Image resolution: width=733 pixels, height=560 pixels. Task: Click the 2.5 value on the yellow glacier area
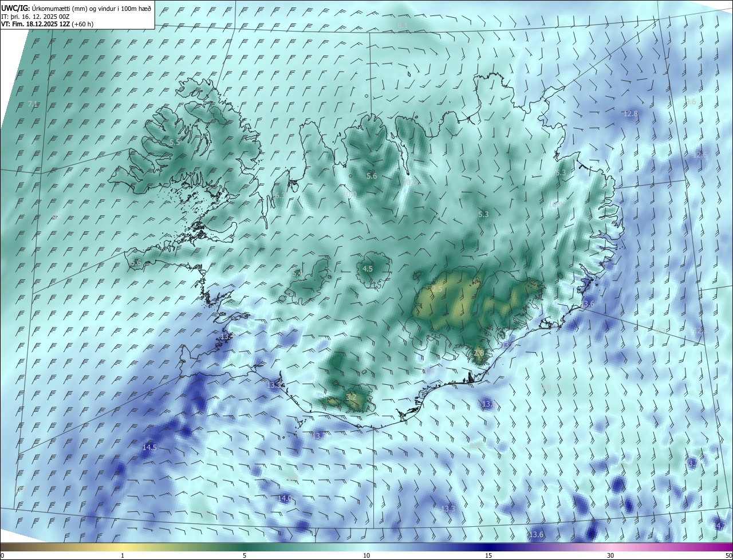point(437,289)
